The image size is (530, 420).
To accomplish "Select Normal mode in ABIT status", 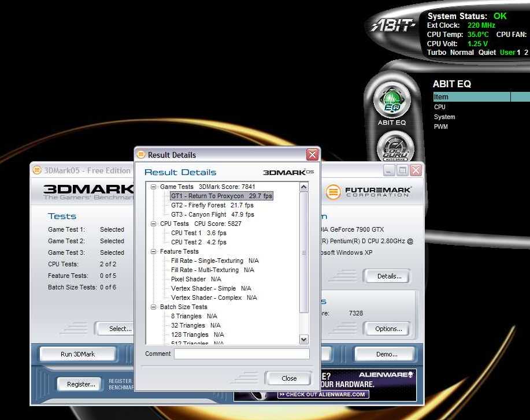I will [x=462, y=53].
